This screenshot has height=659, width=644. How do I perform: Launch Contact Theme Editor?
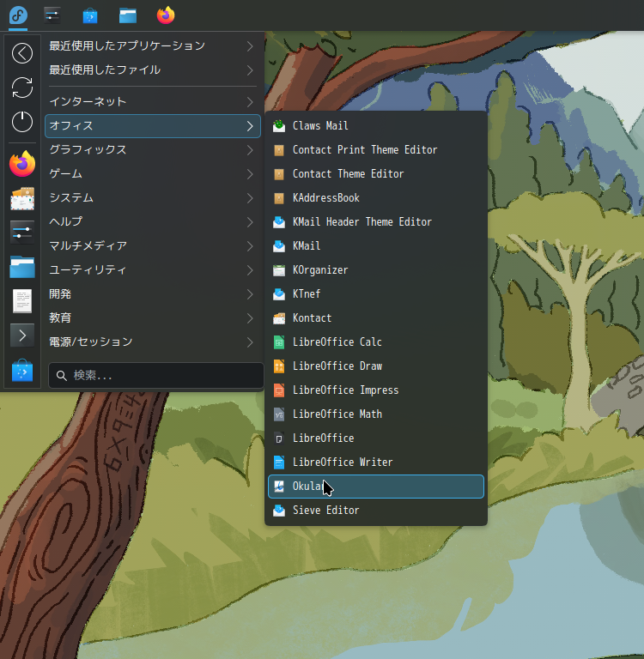tap(376, 174)
